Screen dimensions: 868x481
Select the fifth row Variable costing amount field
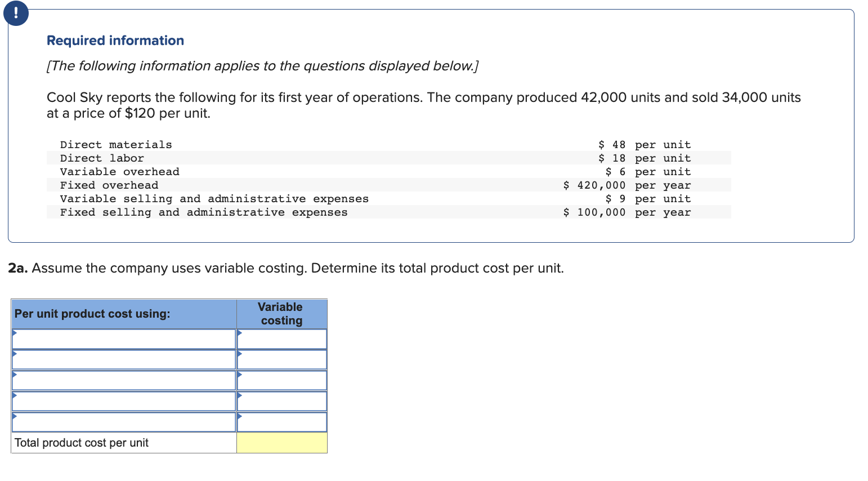coord(282,422)
